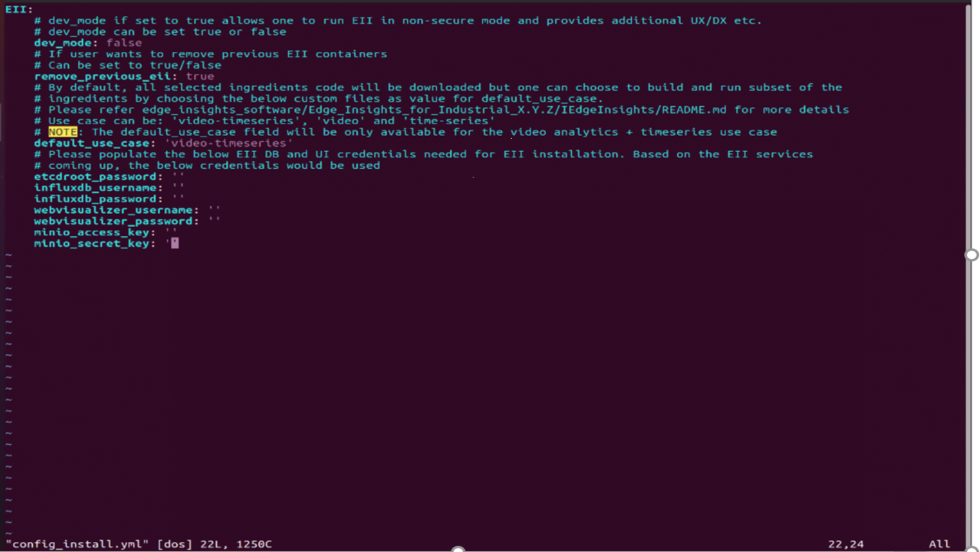This screenshot has height=552, width=980.
Task: Place cursor in webvisualizer_username empty quotes
Action: click(214, 210)
